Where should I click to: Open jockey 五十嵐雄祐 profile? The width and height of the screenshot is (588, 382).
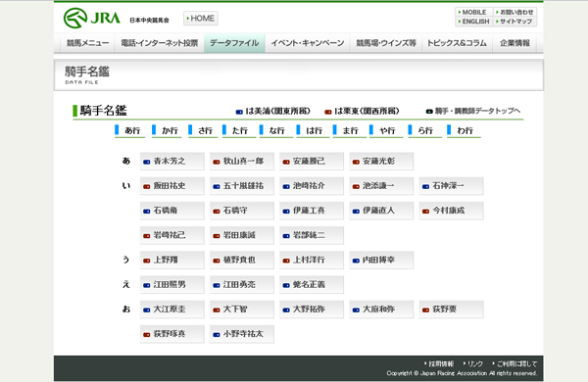click(x=242, y=186)
